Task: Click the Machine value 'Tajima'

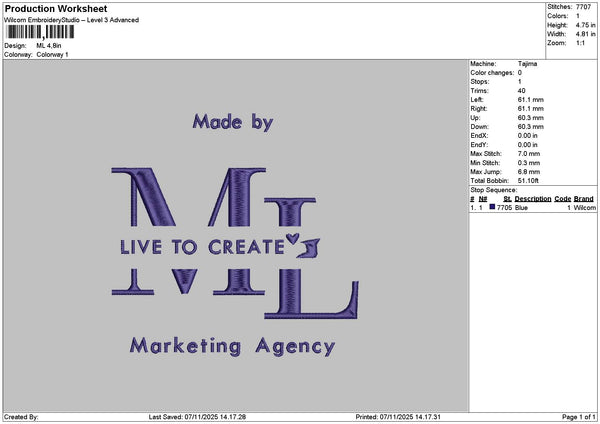Action: click(527, 64)
